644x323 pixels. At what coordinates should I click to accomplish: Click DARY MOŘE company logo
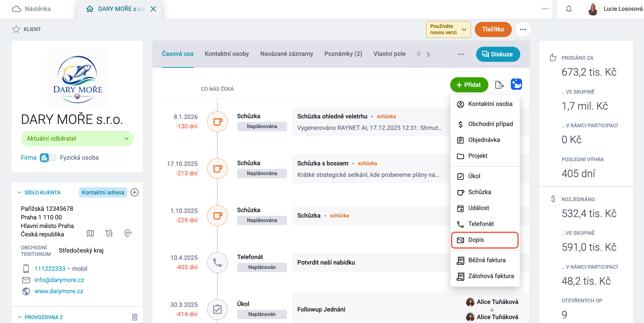77,78
